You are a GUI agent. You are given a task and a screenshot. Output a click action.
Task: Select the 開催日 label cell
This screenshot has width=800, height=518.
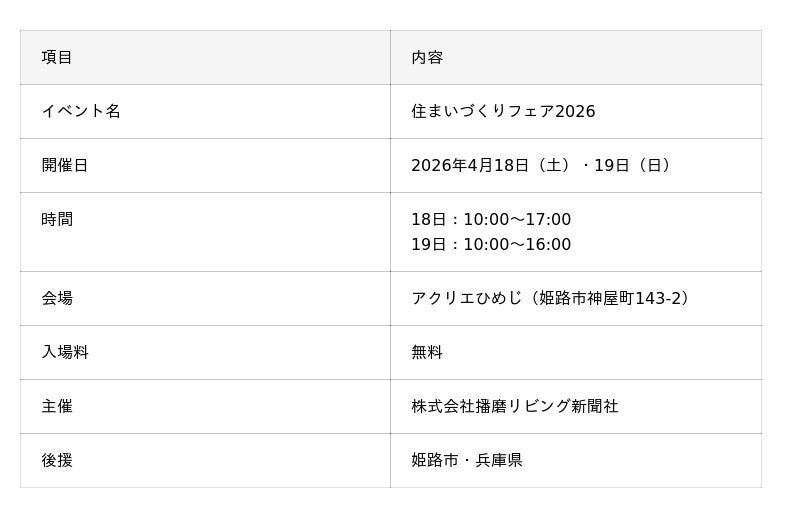pyautogui.click(x=65, y=165)
